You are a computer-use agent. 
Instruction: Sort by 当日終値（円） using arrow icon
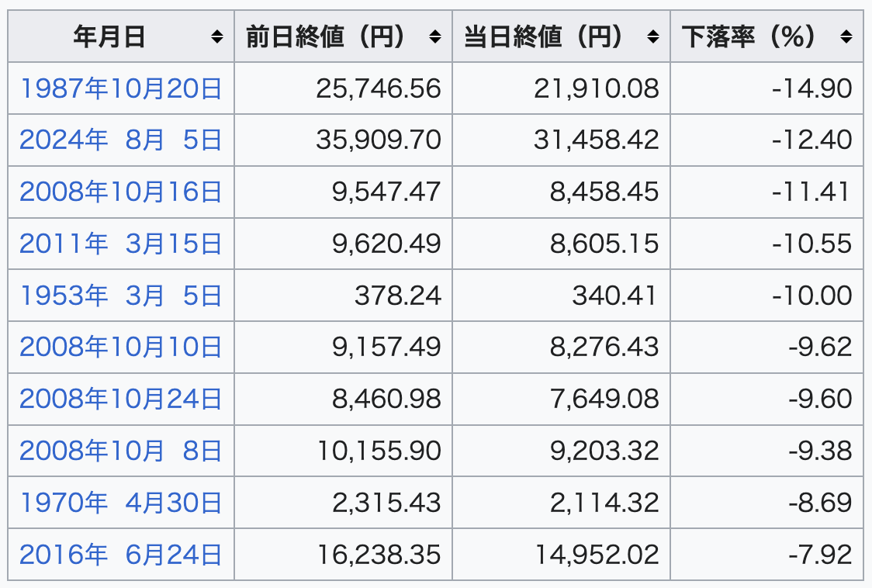[x=653, y=36]
